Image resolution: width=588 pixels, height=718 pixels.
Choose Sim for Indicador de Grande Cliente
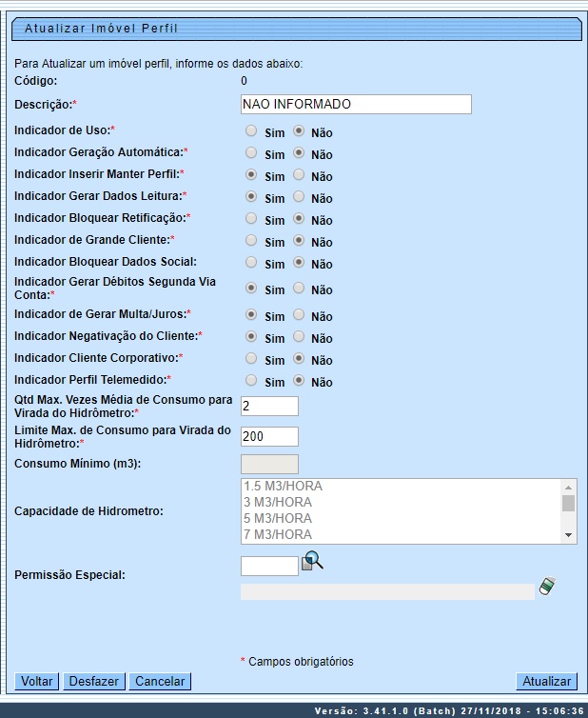251,240
